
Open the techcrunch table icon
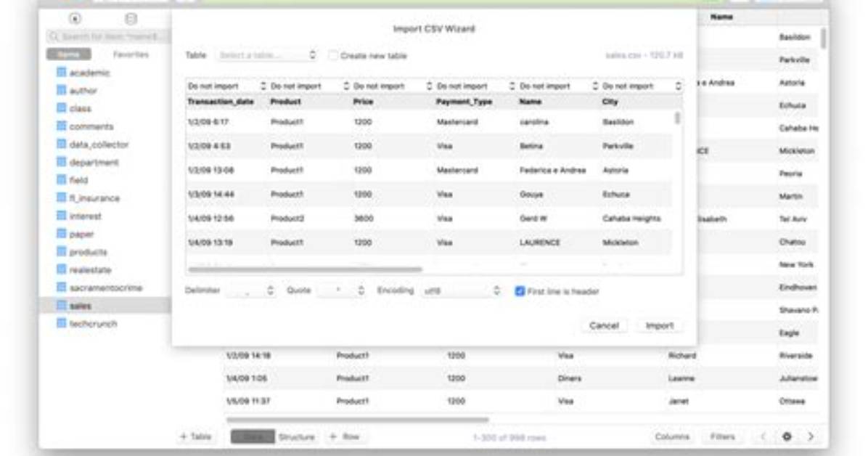click(62, 324)
